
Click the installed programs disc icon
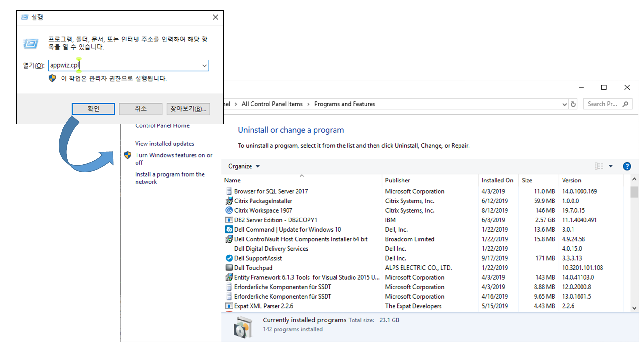(243, 327)
